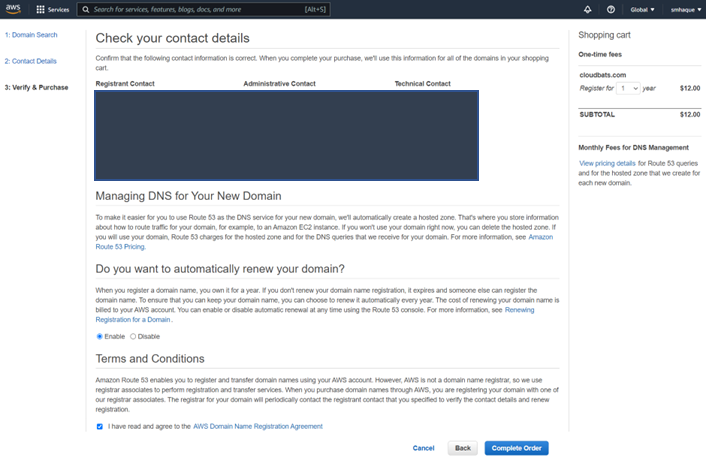Select Enable automatic renewal
706x476 pixels.
coord(99,336)
